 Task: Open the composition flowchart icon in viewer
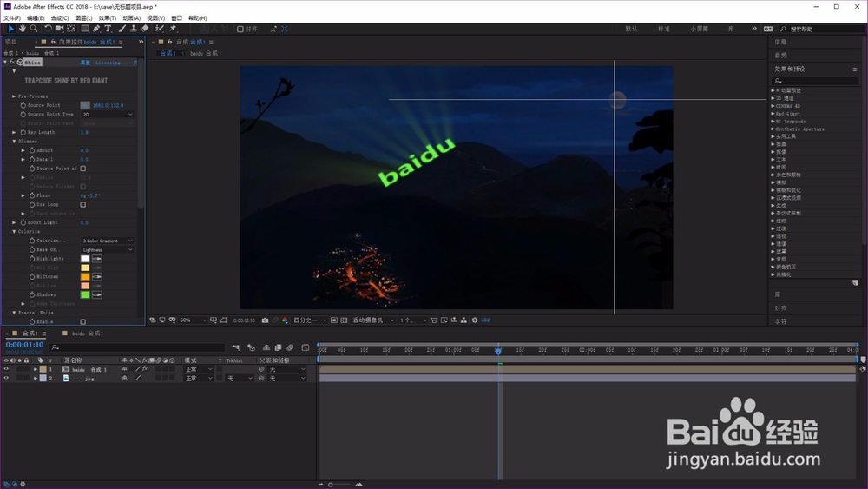pos(464,320)
